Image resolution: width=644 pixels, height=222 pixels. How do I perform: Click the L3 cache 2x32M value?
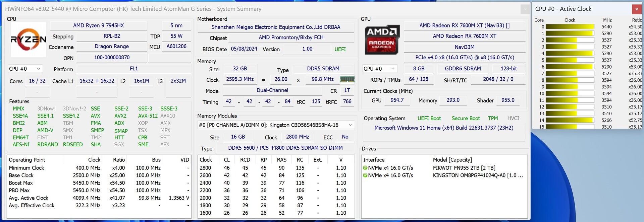178,81
